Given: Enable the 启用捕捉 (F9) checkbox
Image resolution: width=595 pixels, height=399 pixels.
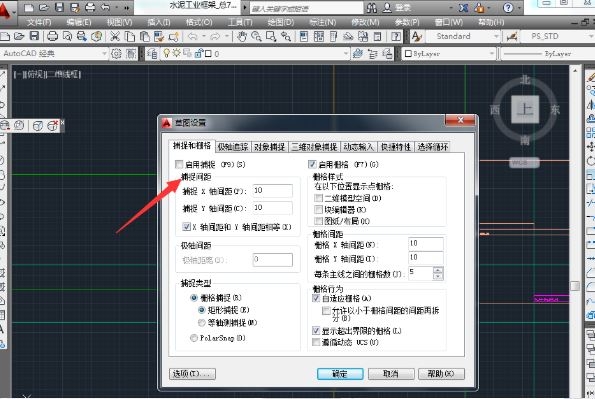Looking at the screenshot, I should tap(179, 164).
